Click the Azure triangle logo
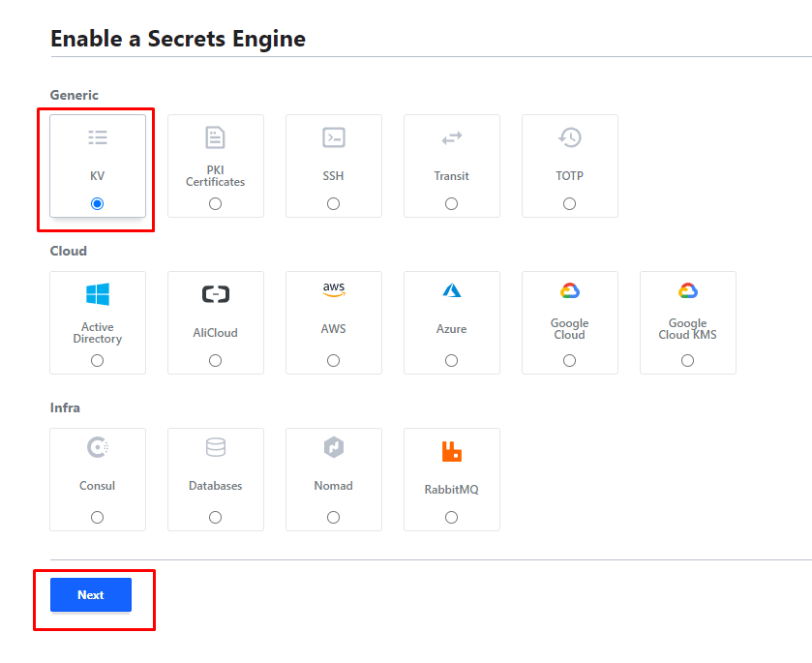The image size is (812, 663). pos(451,290)
